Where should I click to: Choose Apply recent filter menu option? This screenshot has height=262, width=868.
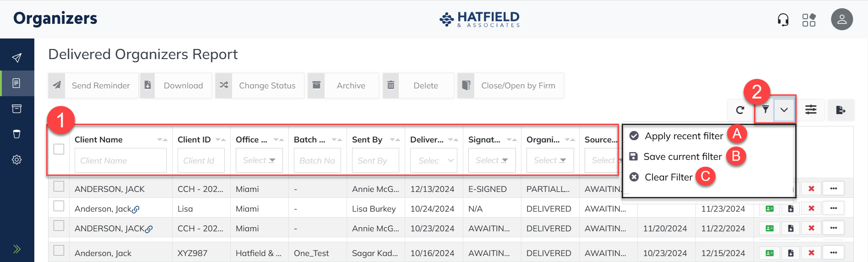[x=684, y=136]
